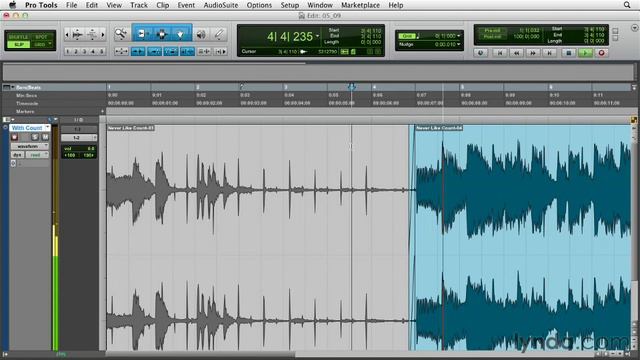Record-enable the With Count track

15,137
